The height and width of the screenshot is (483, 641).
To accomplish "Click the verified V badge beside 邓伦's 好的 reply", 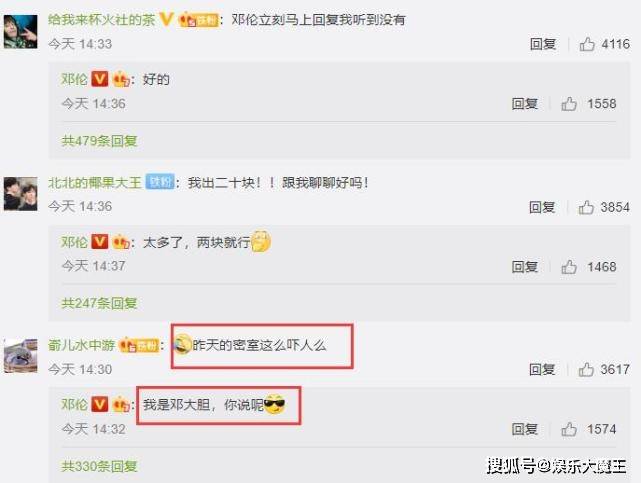I will pos(99,79).
